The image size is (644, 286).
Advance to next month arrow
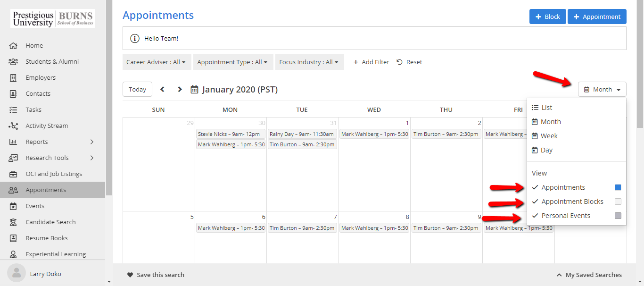(180, 89)
